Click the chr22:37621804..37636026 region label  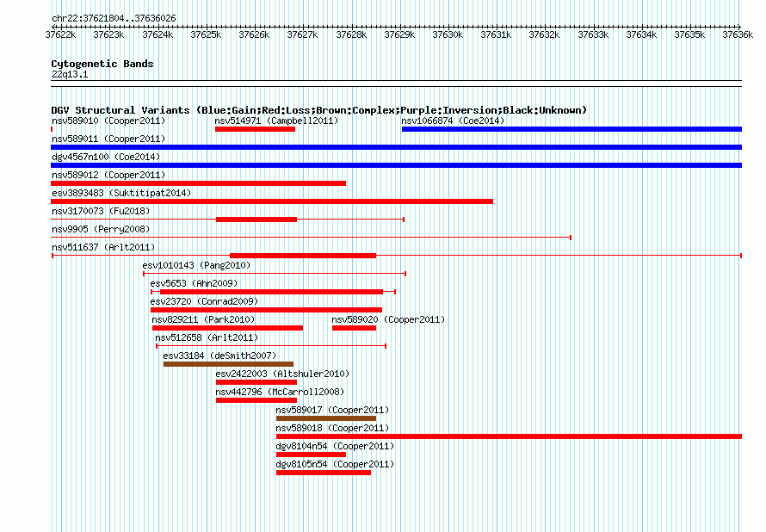coord(114,18)
